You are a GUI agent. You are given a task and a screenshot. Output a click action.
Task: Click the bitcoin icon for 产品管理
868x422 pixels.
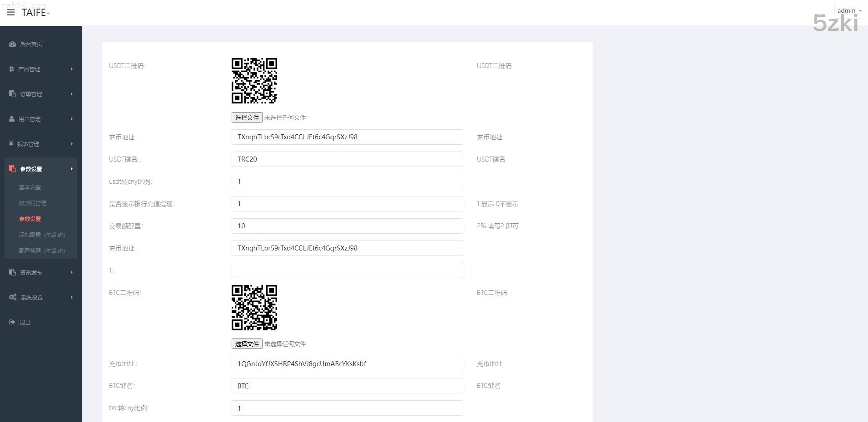11,69
